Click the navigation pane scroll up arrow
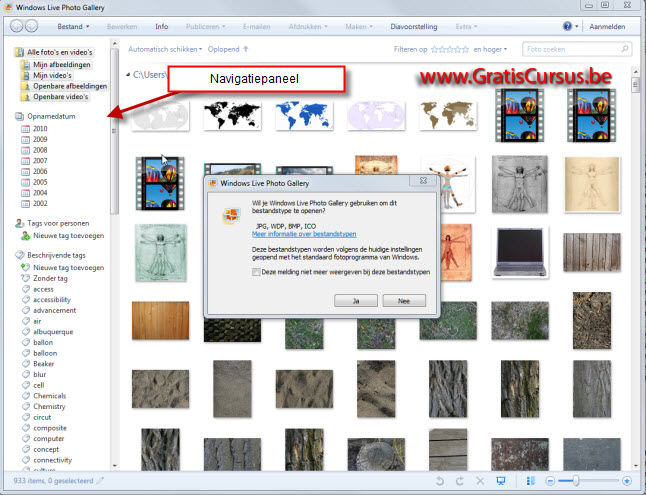646x495 pixels. point(115,43)
